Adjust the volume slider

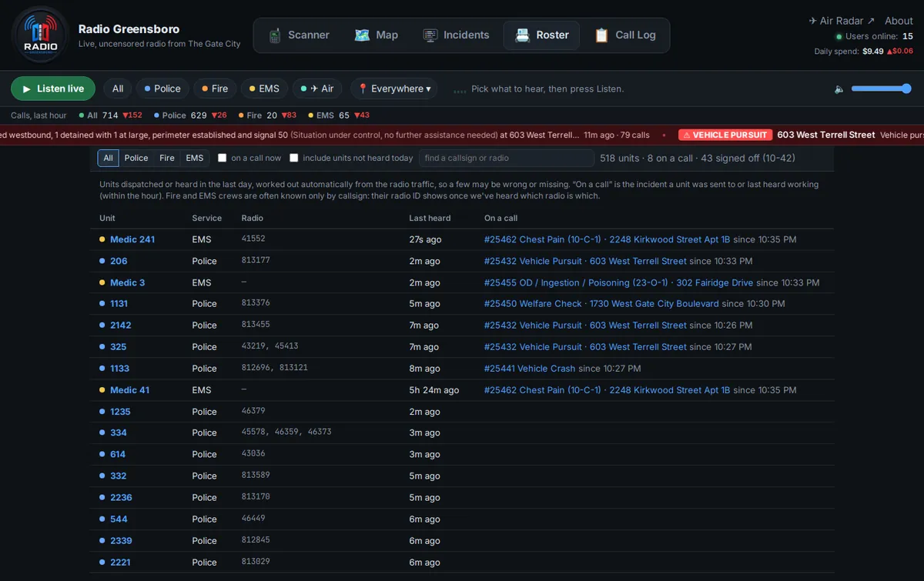[882, 88]
